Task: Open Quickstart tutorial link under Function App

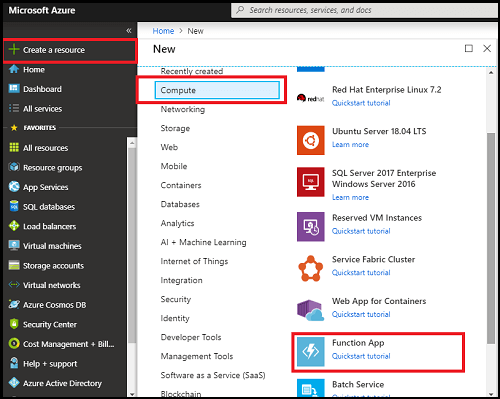Action: coord(361,356)
